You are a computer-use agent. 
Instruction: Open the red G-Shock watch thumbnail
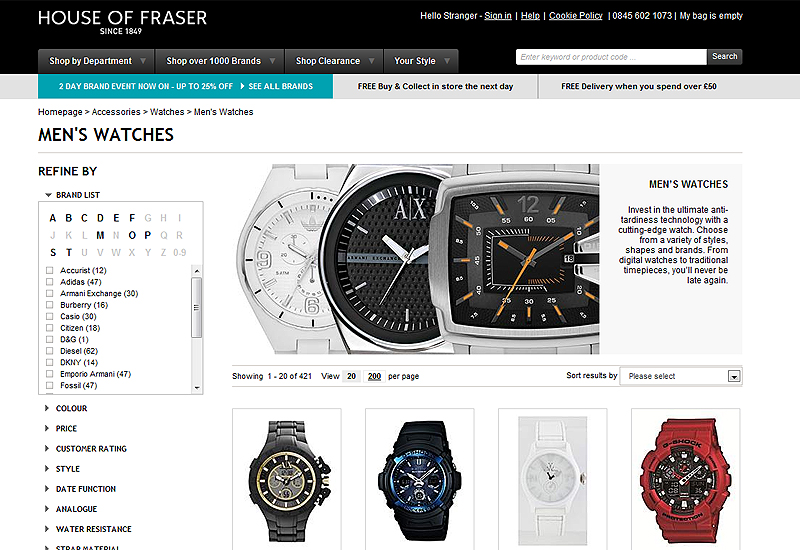pos(685,480)
